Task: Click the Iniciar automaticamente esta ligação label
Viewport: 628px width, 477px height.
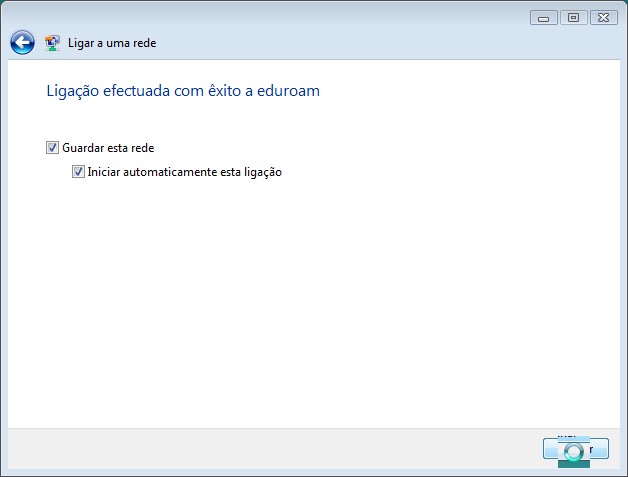Action: (x=185, y=172)
